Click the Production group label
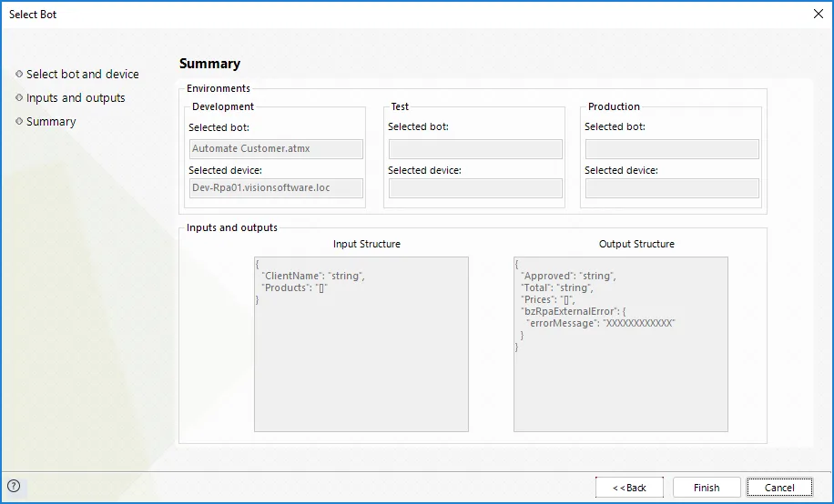Viewport: 834px width, 504px height. coord(614,106)
